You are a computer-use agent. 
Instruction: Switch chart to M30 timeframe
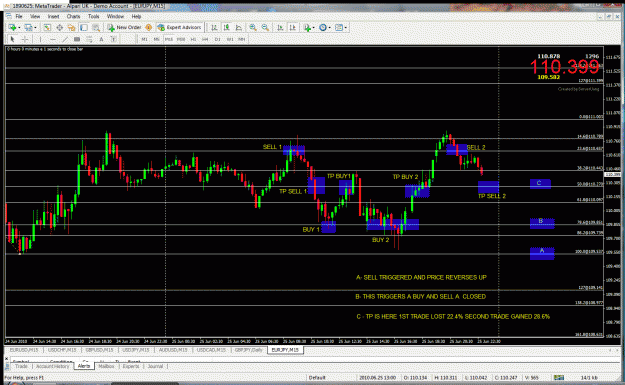tap(181, 39)
